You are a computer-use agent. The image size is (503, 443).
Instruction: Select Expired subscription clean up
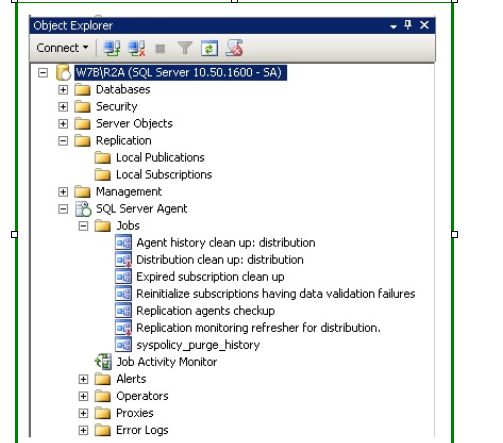pos(210,277)
